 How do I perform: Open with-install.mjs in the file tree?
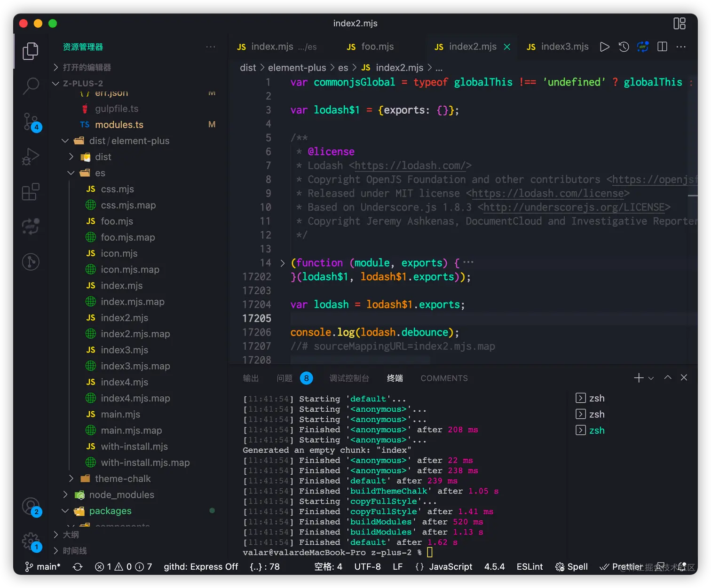[134, 446]
